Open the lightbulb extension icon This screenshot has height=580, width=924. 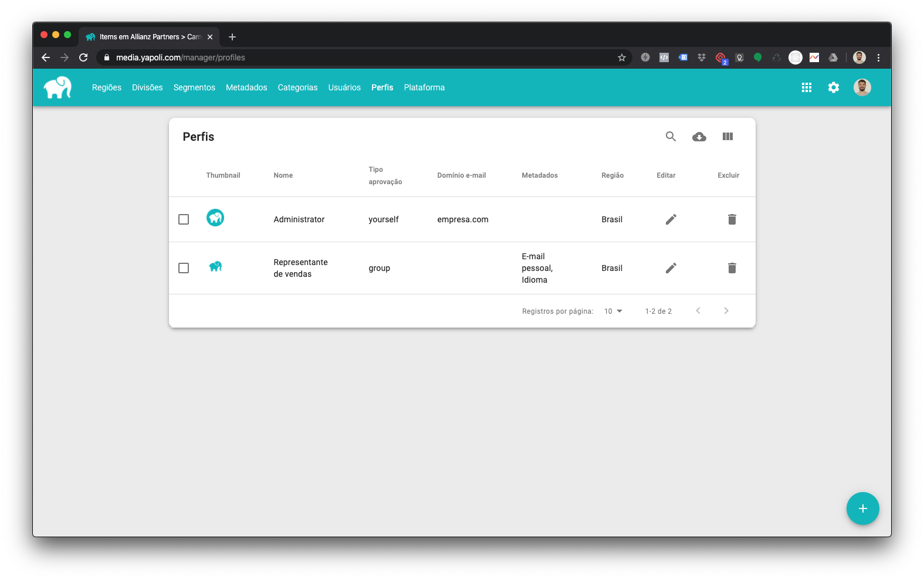(740, 57)
